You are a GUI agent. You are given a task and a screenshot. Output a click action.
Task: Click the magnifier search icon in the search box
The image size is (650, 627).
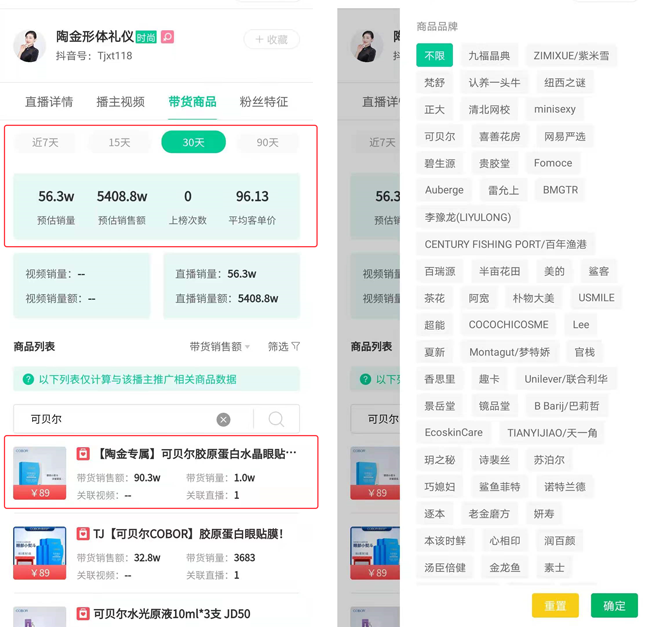coord(276,419)
